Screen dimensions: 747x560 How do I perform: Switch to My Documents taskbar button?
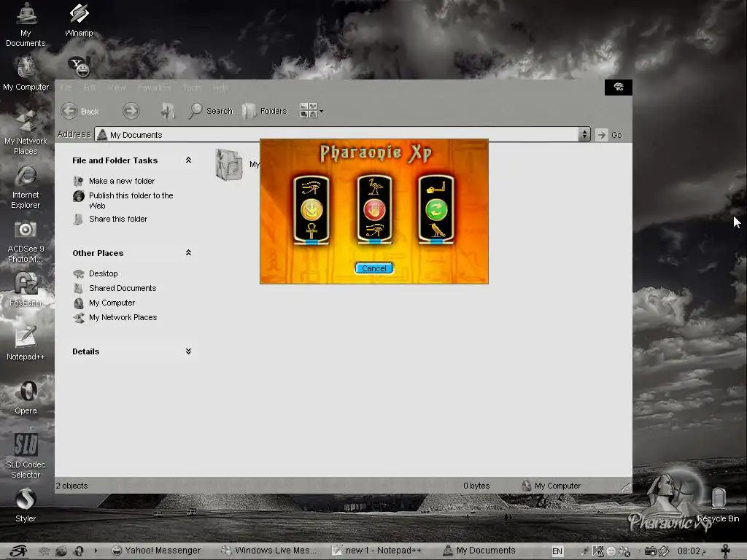pyautogui.click(x=479, y=551)
